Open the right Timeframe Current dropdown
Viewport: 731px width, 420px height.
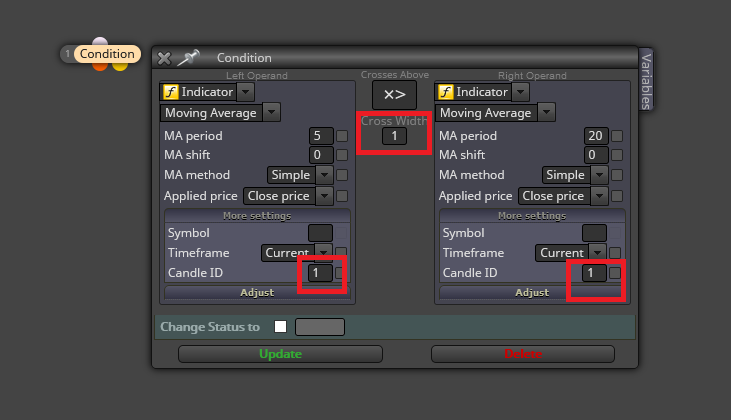pyautogui.click(x=571, y=253)
